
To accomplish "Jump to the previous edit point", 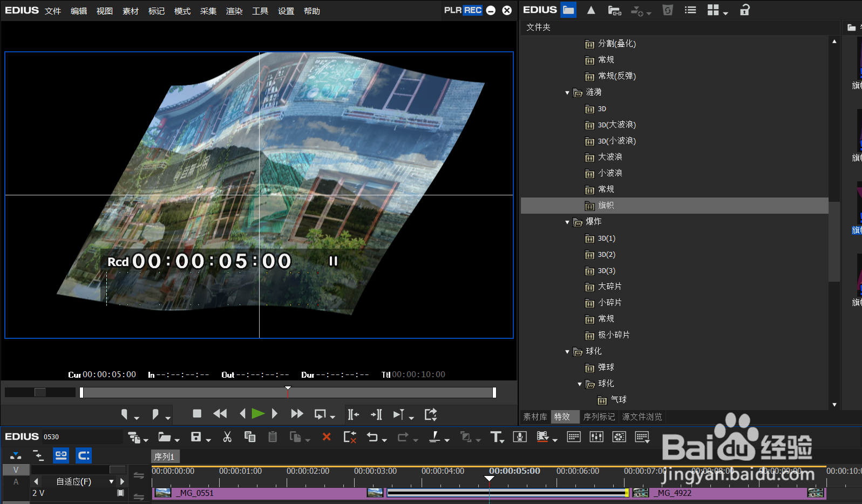I will [354, 414].
